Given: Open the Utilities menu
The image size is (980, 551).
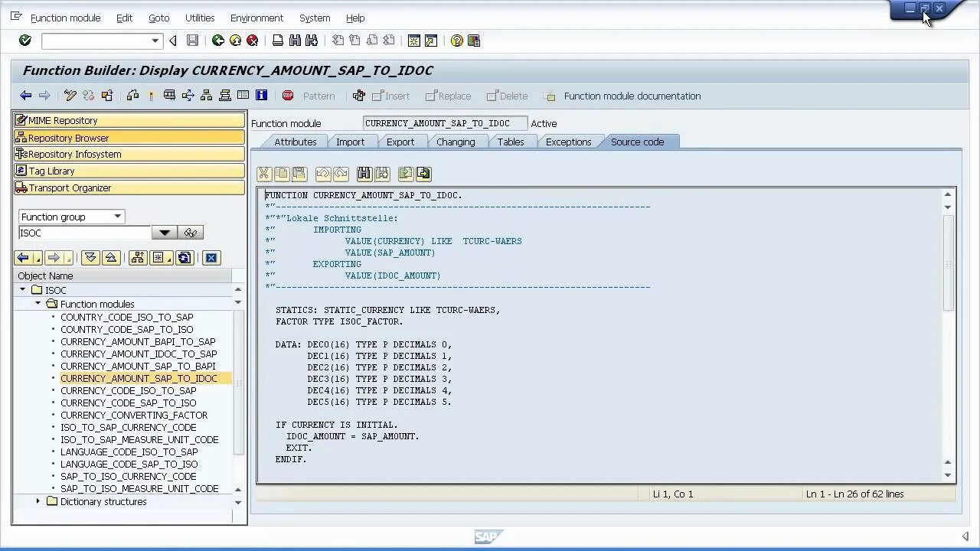Looking at the screenshot, I should tap(200, 18).
